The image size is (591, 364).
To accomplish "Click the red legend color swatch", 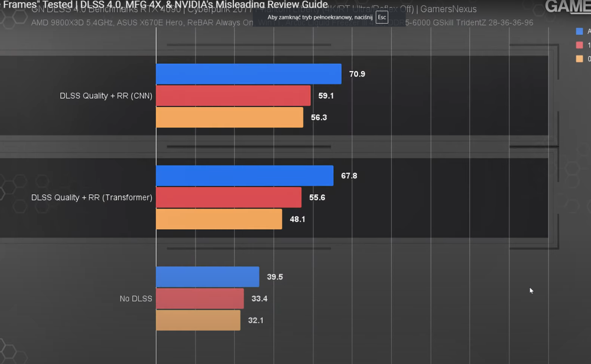I will pos(579,45).
